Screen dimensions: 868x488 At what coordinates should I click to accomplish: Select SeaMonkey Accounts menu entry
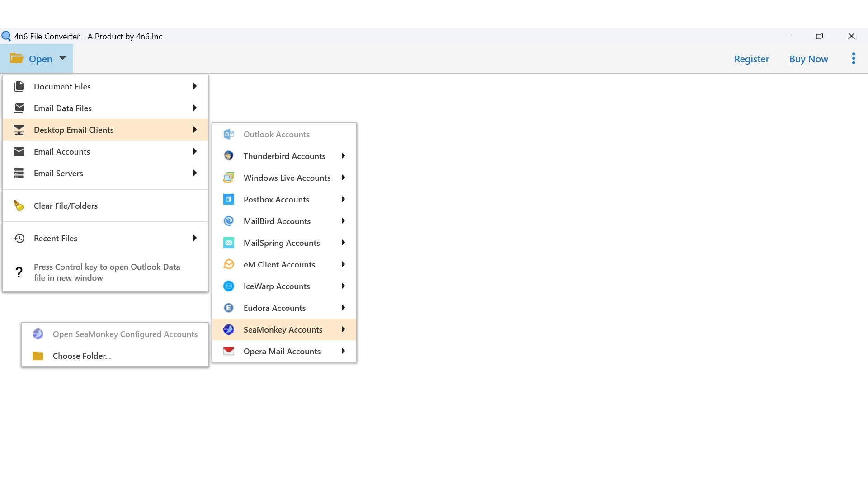[284, 329]
